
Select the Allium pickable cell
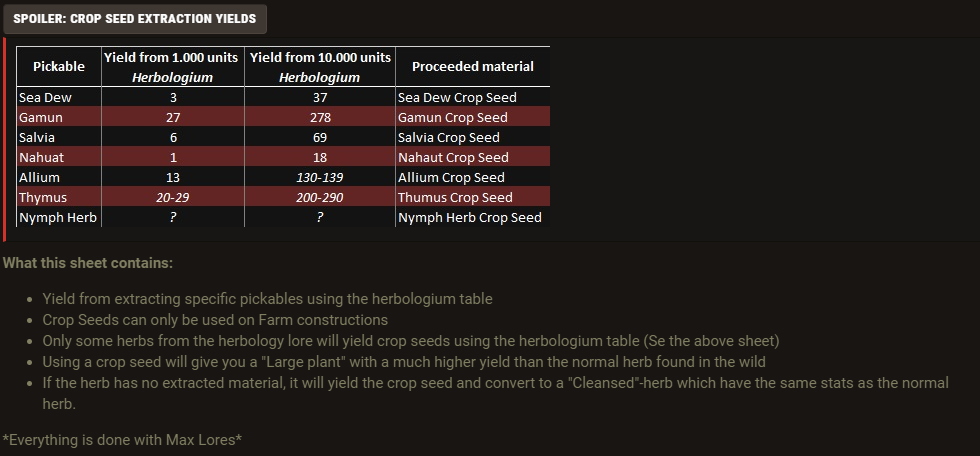point(59,177)
